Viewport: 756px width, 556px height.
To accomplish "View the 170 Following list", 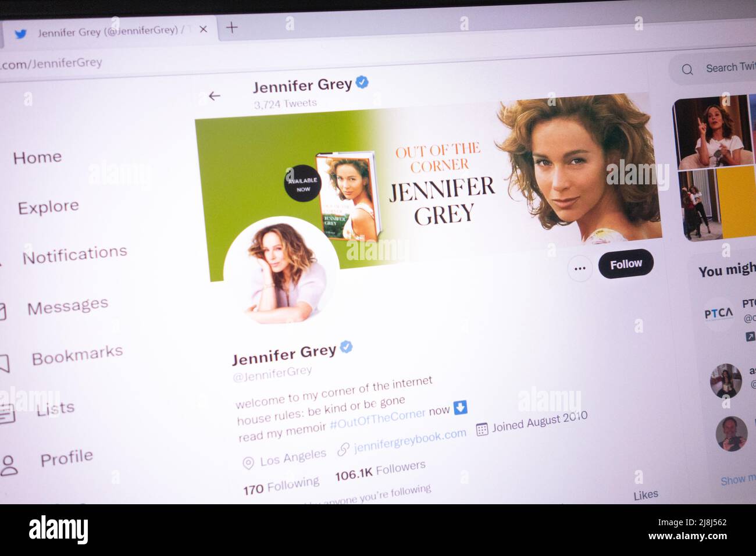I will 281,486.
